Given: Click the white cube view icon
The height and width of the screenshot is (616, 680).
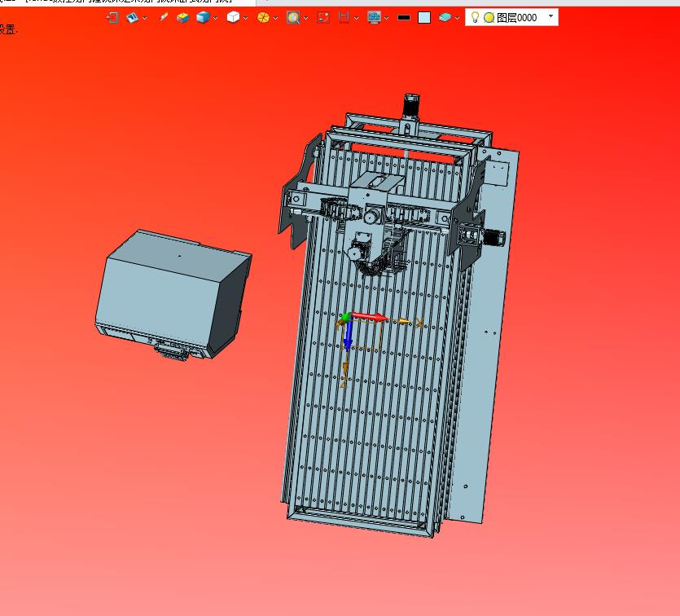Looking at the screenshot, I should 233,17.
